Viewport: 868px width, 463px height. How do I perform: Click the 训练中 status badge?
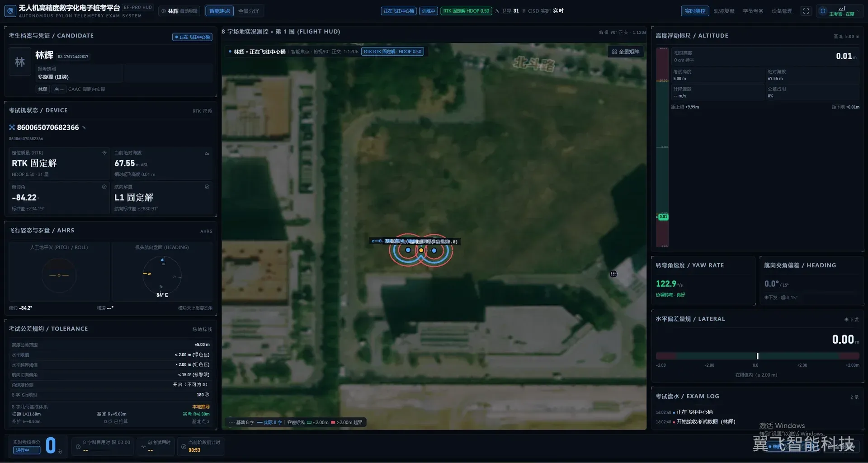tap(428, 11)
